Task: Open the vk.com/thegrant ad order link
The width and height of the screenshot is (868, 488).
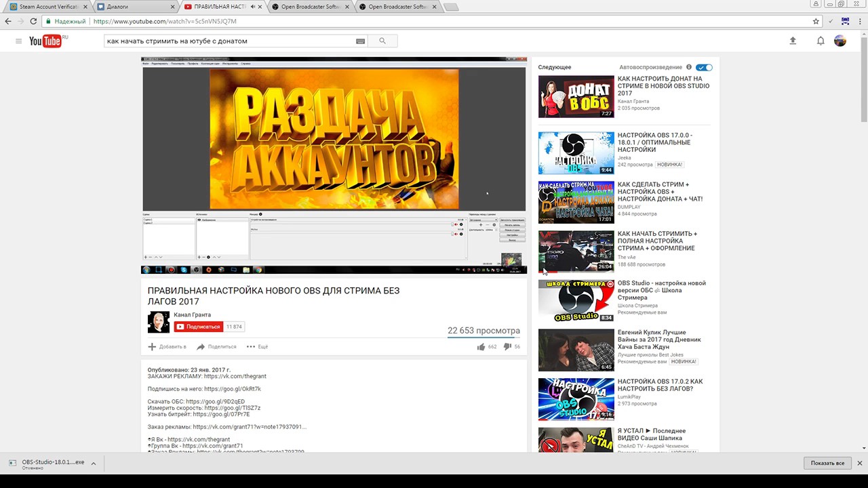Action: pos(235,376)
